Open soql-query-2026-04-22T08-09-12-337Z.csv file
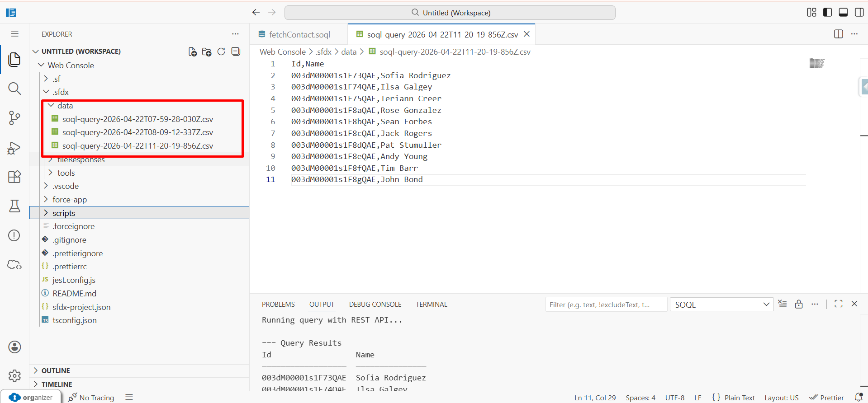 tap(139, 132)
